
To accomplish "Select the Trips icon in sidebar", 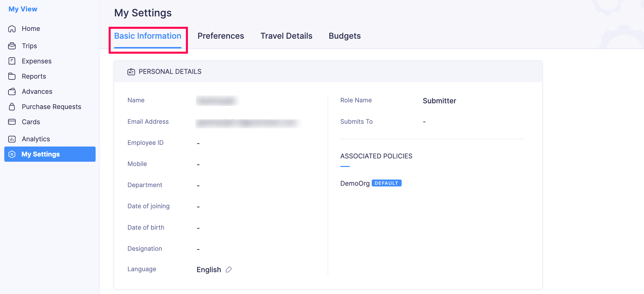I will [12, 46].
